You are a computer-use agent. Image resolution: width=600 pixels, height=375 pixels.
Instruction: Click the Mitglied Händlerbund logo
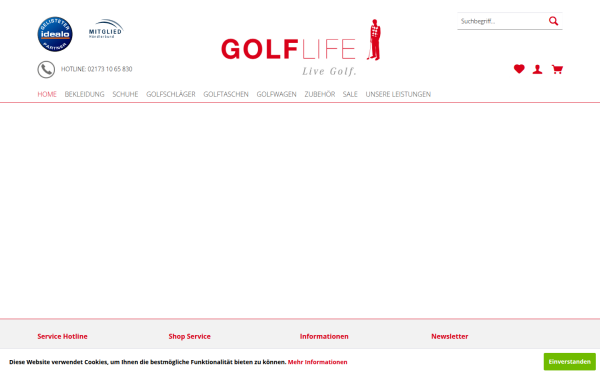click(x=106, y=29)
